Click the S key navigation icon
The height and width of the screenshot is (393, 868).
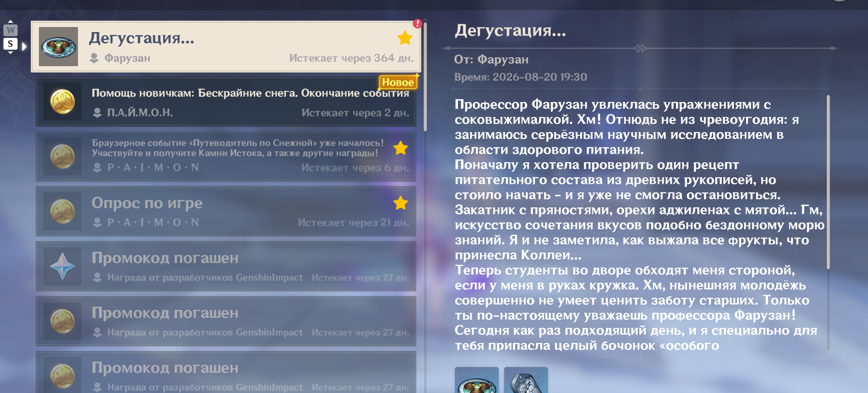pyautogui.click(x=10, y=44)
